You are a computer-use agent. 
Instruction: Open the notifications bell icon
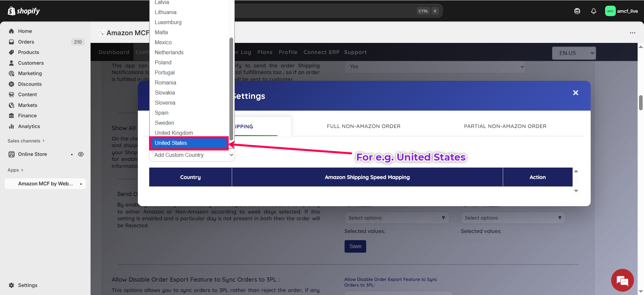pyautogui.click(x=593, y=11)
